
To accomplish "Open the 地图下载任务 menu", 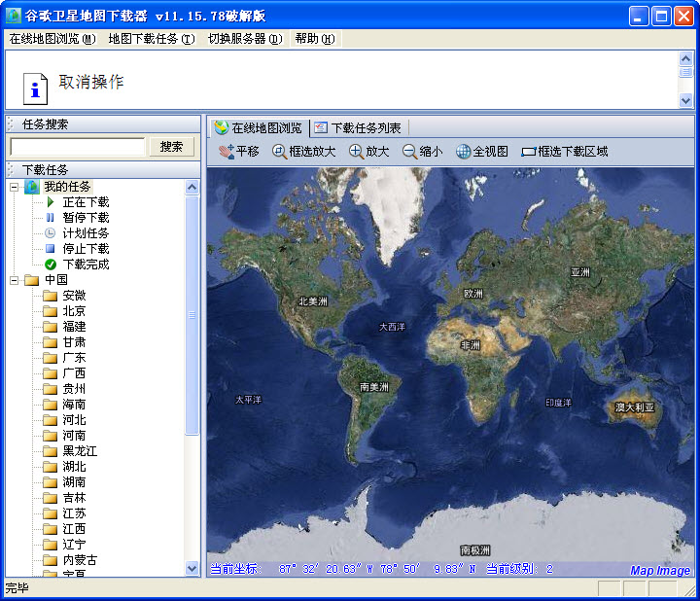I will click(152, 39).
